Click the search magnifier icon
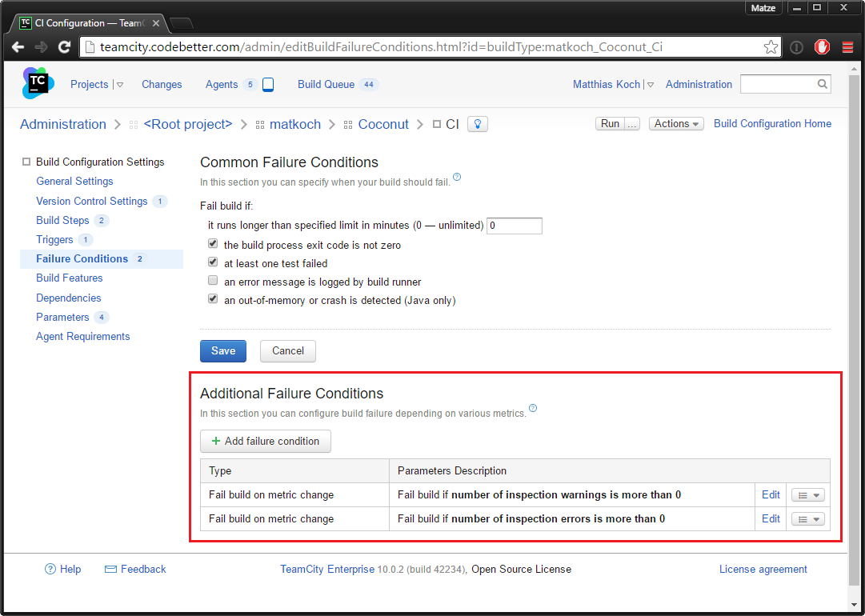This screenshot has width=865, height=616. [822, 84]
